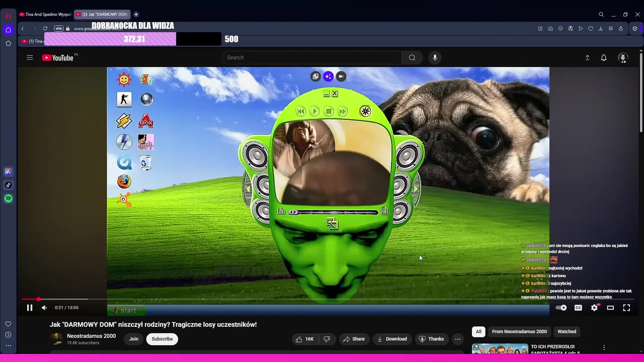Click the purple-gray skip overlay button on video
Viewport: 644px width, 362px height.
point(341,76)
